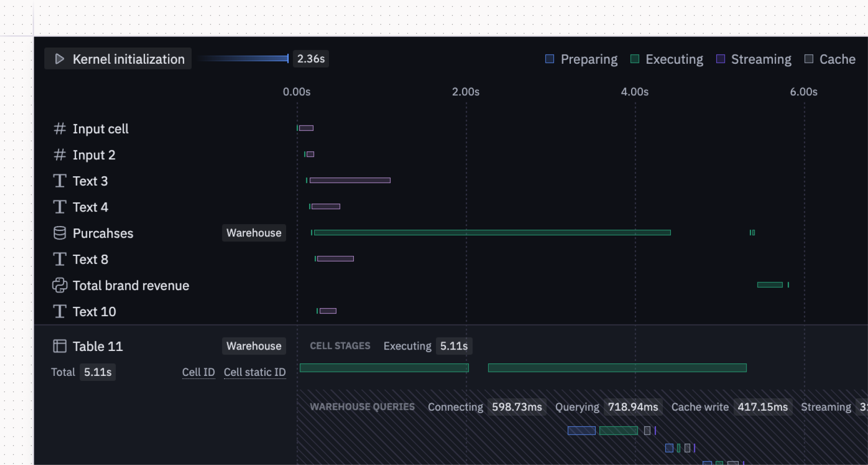Select the hash icon beside Input 2
This screenshot has width=868, height=465.
click(59, 155)
